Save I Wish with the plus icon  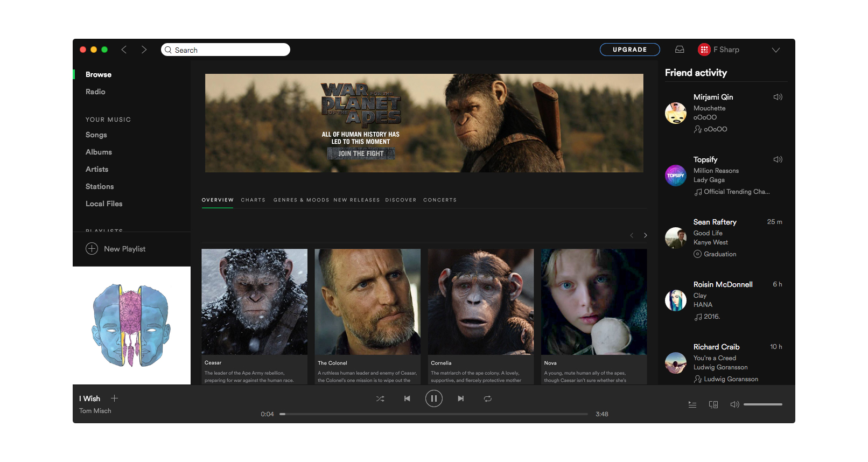(114, 398)
